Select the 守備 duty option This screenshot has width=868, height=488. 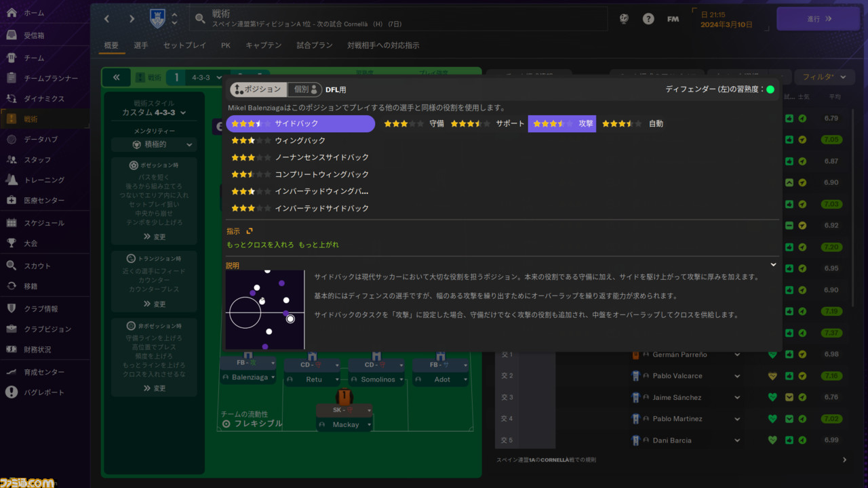(x=414, y=123)
